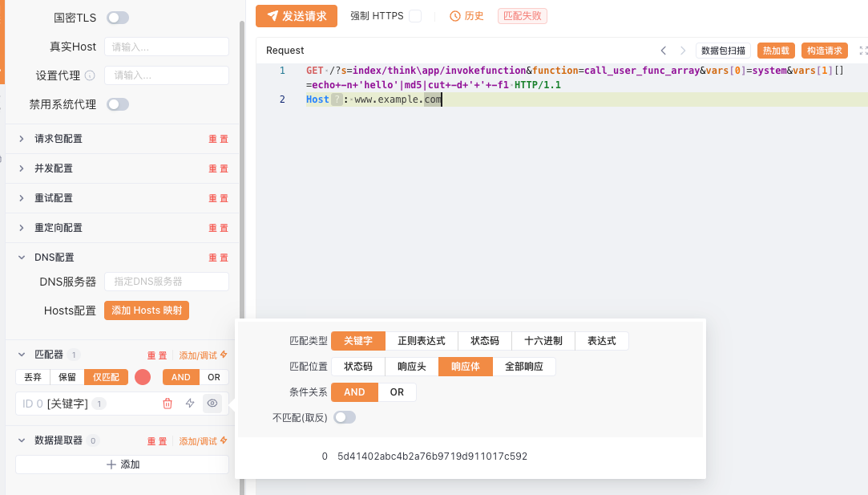Click 匹配失败 status tag
The height and width of the screenshot is (495, 868).
(x=522, y=16)
